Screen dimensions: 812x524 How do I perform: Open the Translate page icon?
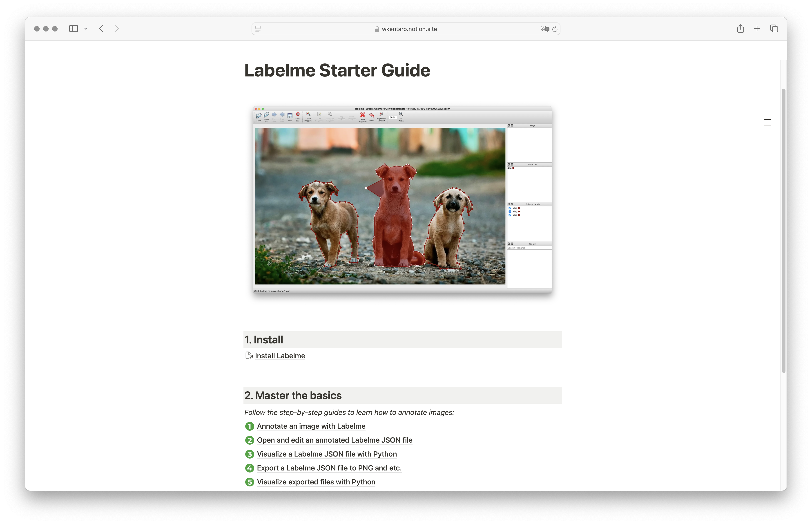(545, 29)
